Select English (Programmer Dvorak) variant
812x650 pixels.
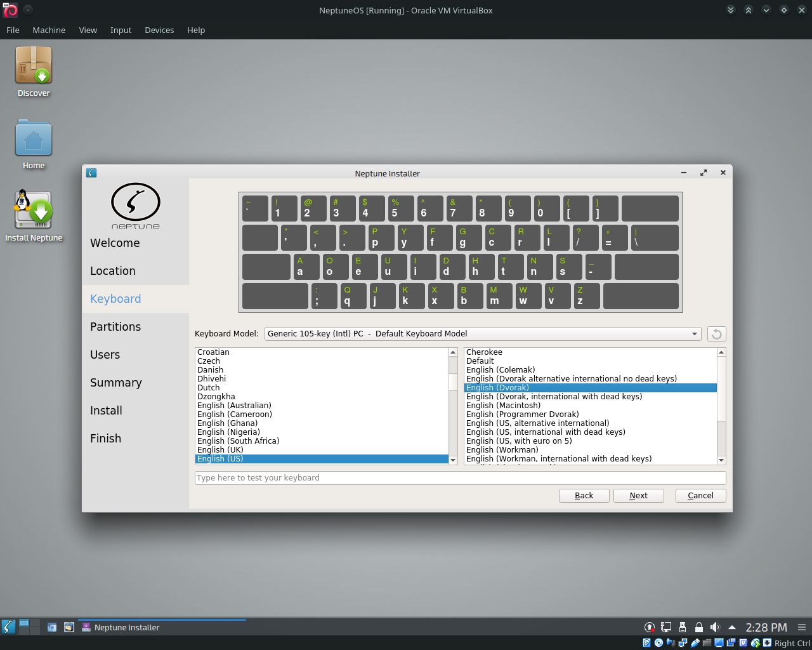click(523, 414)
